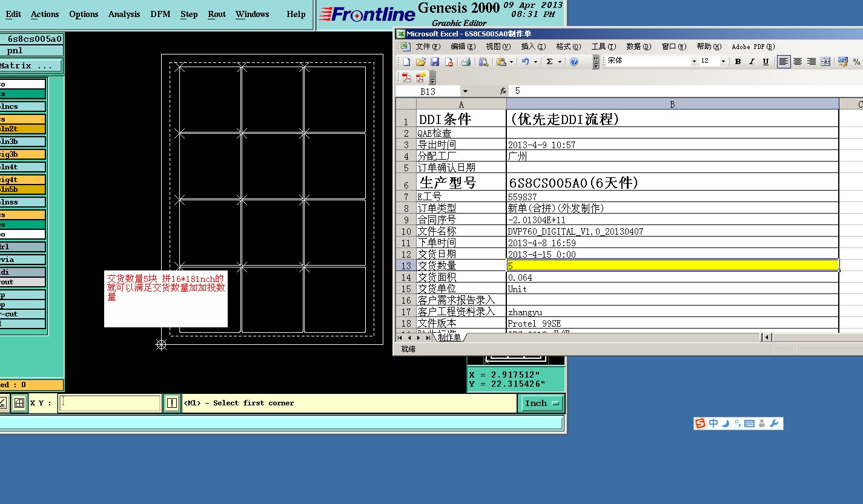Image resolution: width=863 pixels, height=504 pixels.
Task: Click the second Adobe PDF email icon
Action: pyautogui.click(x=421, y=77)
